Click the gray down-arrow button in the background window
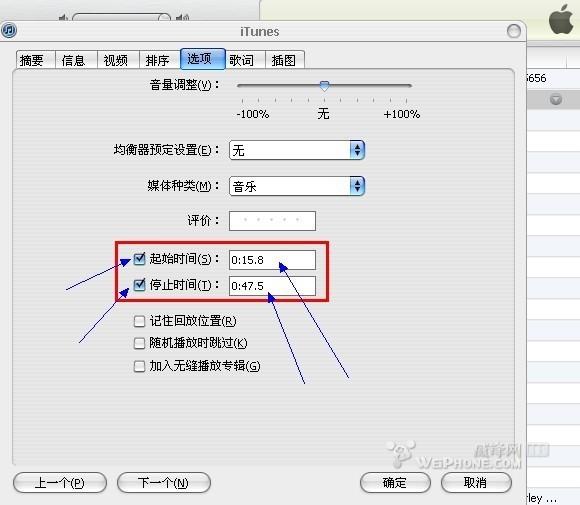This screenshot has height=505, width=580. click(x=556, y=99)
